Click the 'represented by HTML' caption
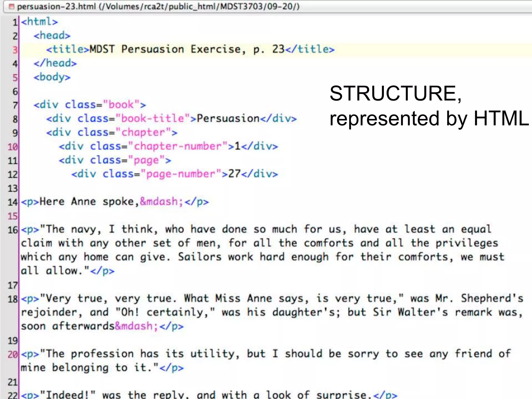This screenshot has height=399, width=532. pos(429,118)
